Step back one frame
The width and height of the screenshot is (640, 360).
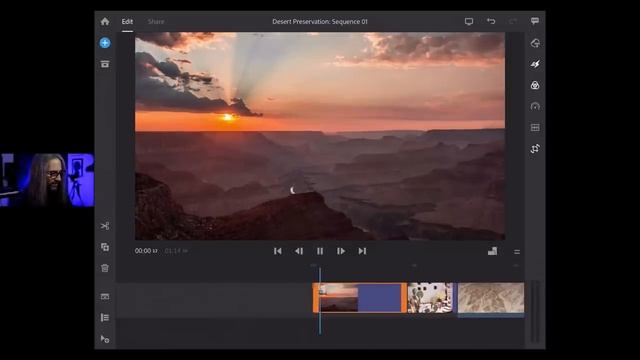click(x=299, y=251)
